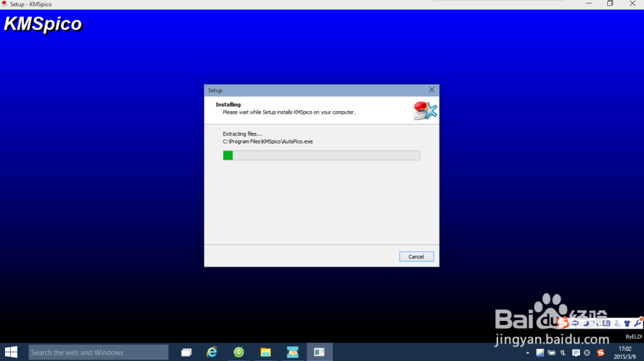
Task: Click the grey X circle tray icon
Action: [587, 353]
